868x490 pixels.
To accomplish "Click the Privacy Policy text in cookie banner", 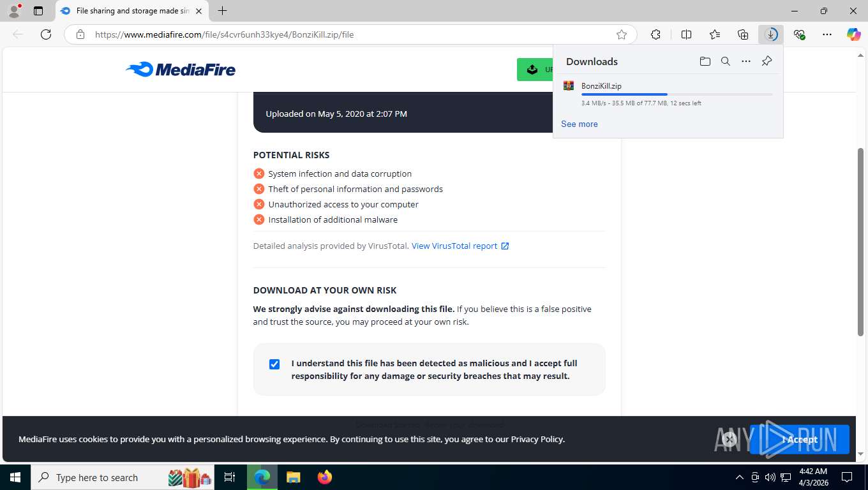I will click(x=537, y=439).
